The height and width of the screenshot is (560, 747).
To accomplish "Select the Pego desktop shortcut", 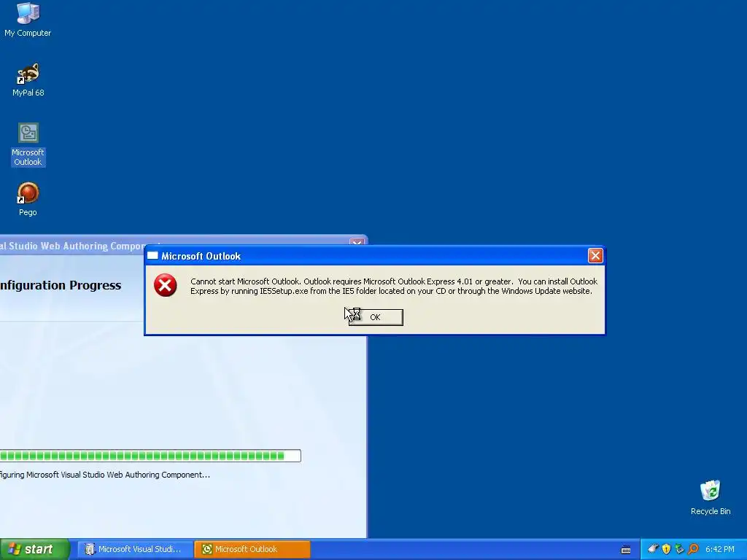I will click(x=28, y=199).
